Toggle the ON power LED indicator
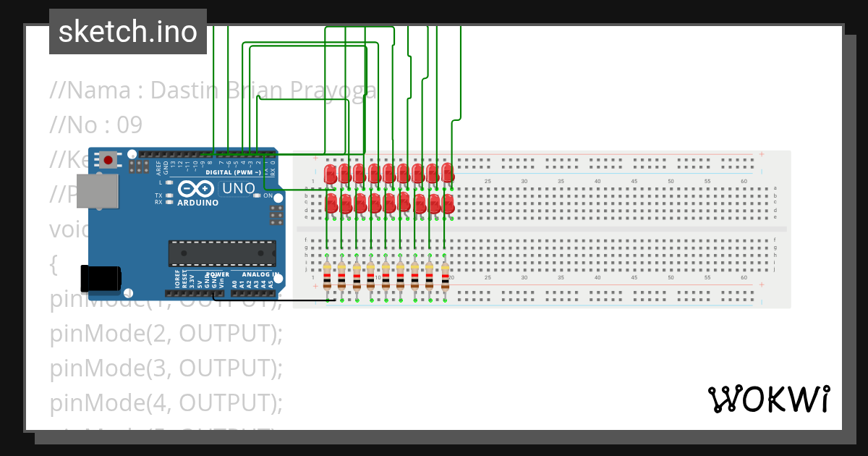The image size is (868, 456). pos(257,195)
